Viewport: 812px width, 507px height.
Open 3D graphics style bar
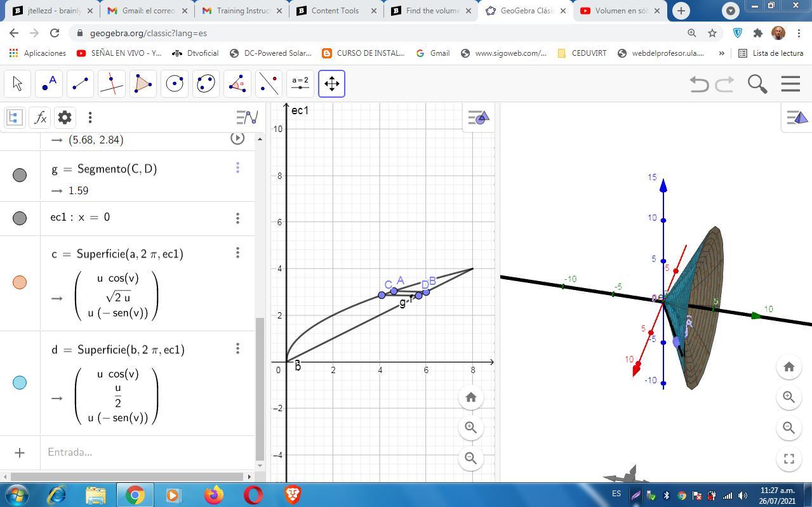(x=796, y=117)
